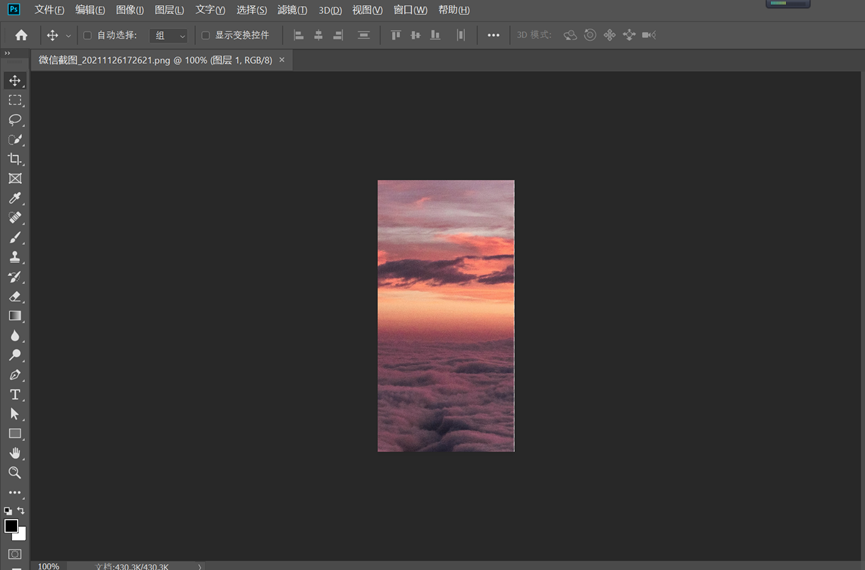Open the 编辑(E) menu
The height and width of the screenshot is (570, 865).
click(x=90, y=10)
